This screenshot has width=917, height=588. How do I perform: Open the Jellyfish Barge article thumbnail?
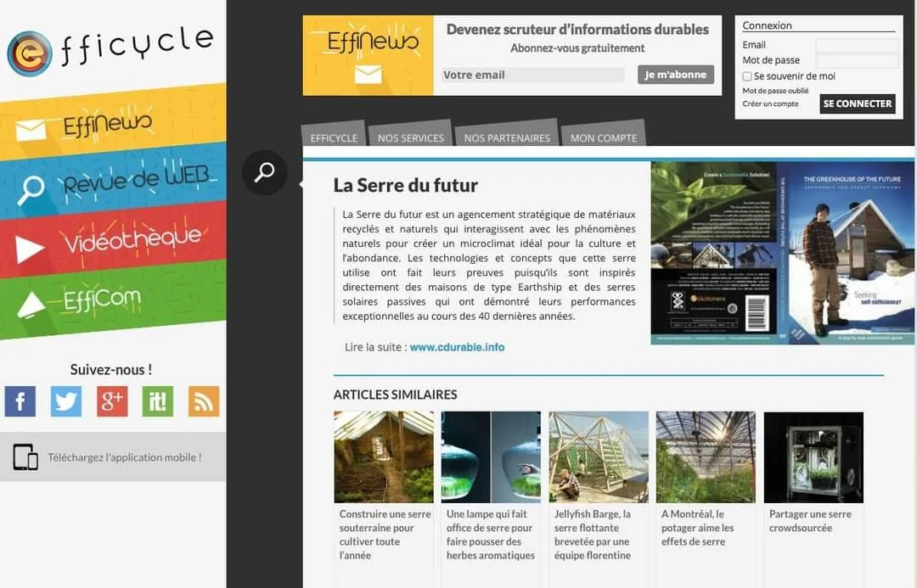coord(599,457)
